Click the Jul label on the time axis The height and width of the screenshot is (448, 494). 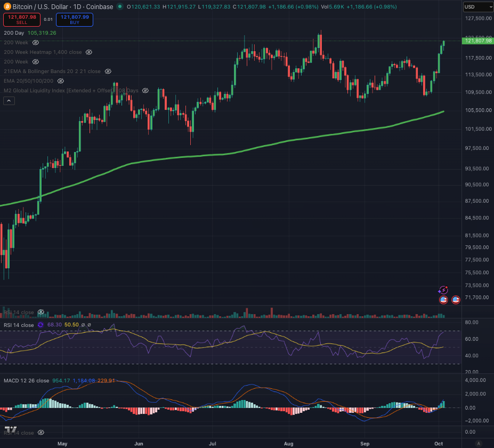tap(213, 444)
